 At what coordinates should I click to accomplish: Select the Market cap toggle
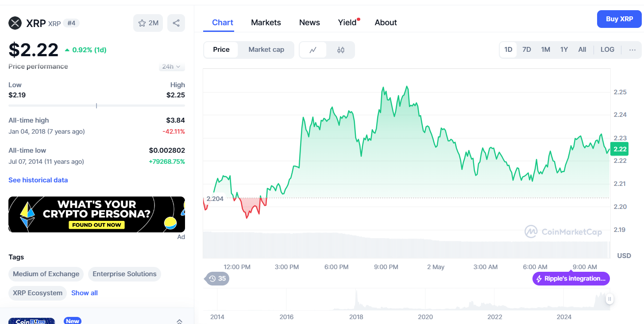(266, 50)
